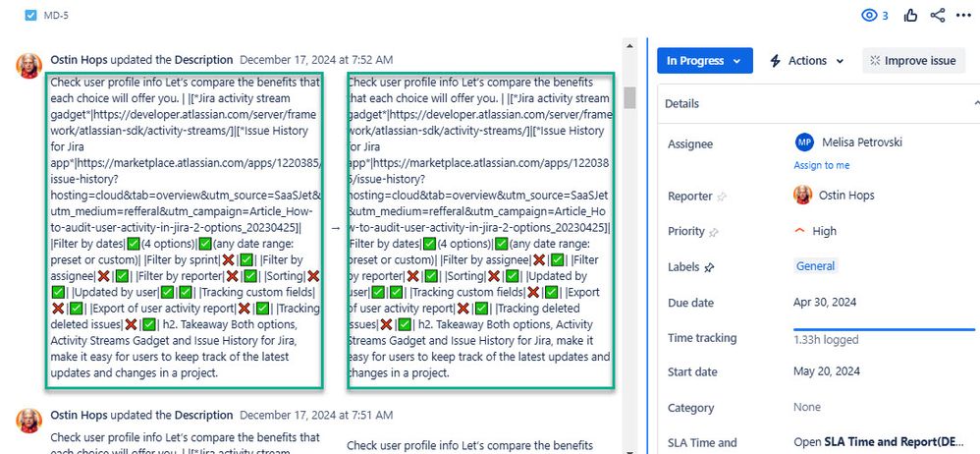Click the pin icon next to Reporter

tap(722, 197)
